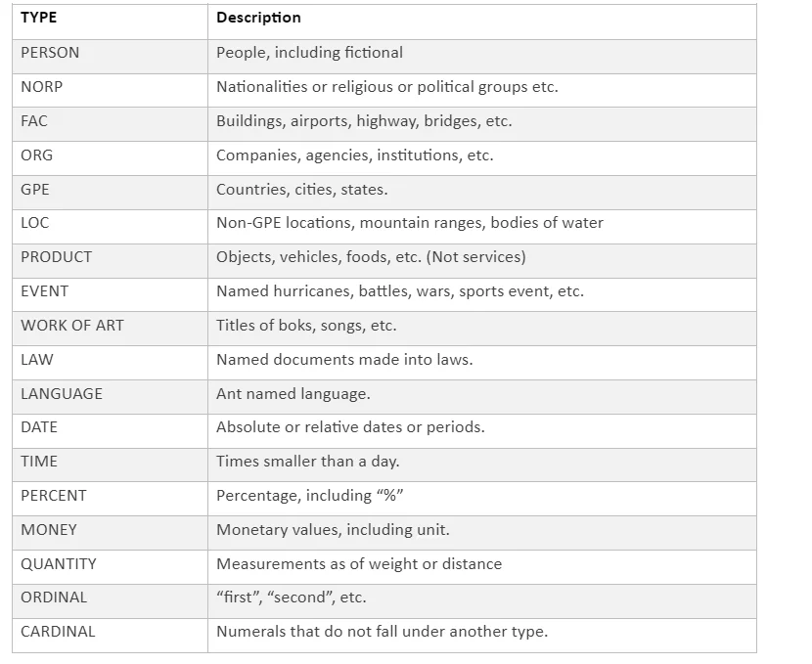This screenshot has height=664, width=812.
Task: Select the "Buildings, airports, highway, bridges" description
Action: click(364, 121)
